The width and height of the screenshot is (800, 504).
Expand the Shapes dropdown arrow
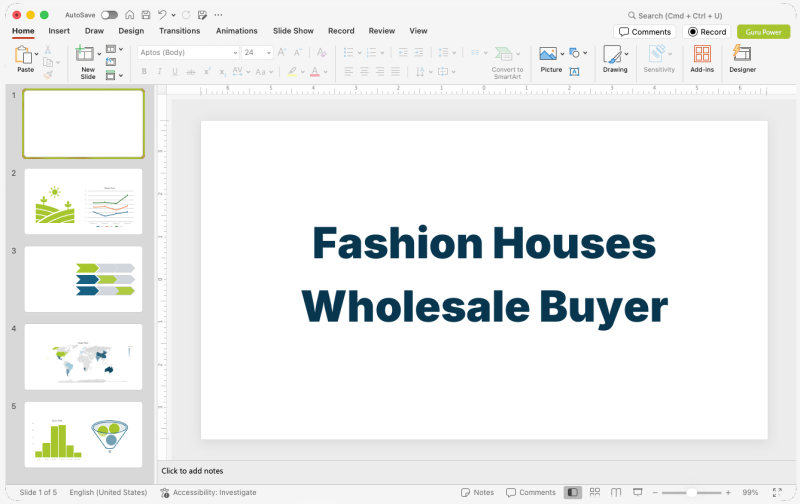tap(585, 53)
